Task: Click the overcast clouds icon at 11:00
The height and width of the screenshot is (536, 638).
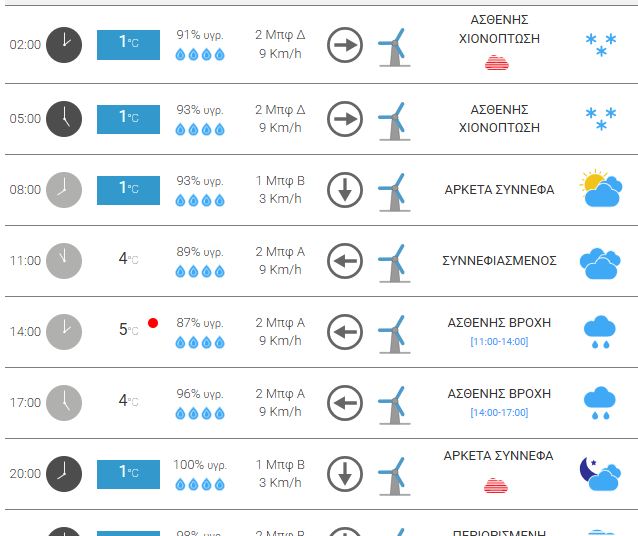Action: 599,262
